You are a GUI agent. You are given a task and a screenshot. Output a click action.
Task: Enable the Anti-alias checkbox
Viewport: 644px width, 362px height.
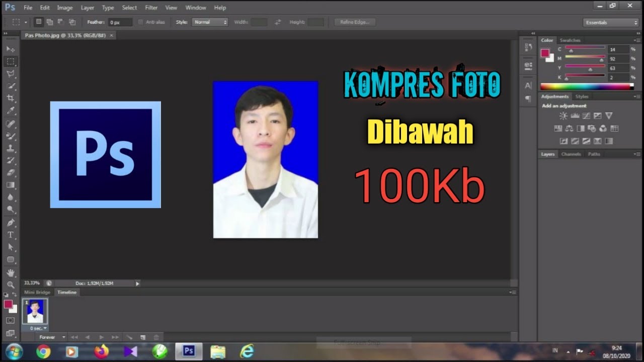click(x=140, y=22)
